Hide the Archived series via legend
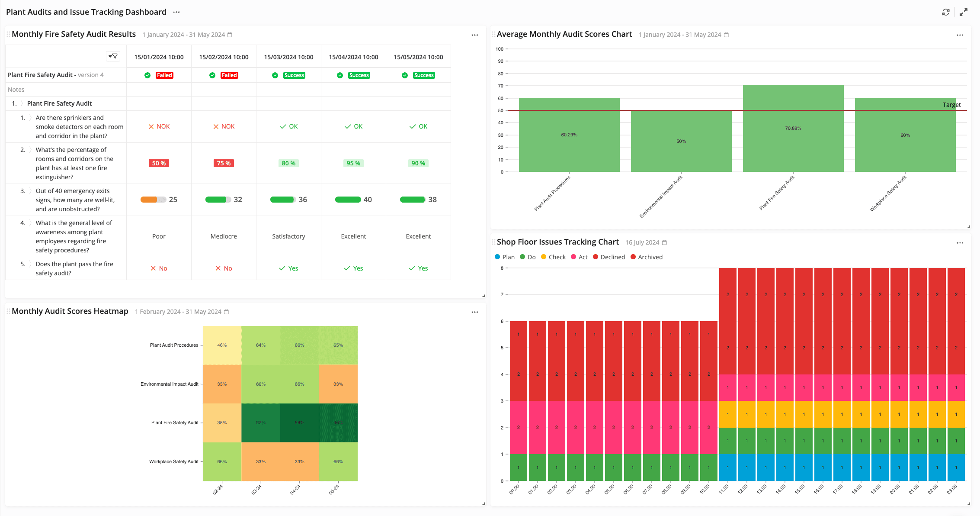 646,257
